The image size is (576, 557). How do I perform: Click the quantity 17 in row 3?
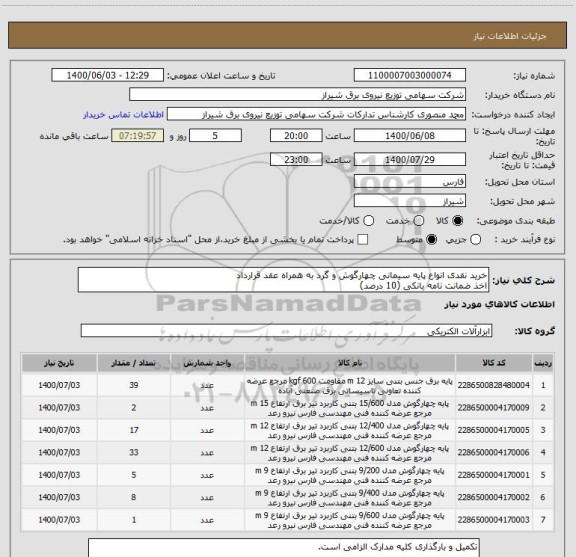pos(134,430)
